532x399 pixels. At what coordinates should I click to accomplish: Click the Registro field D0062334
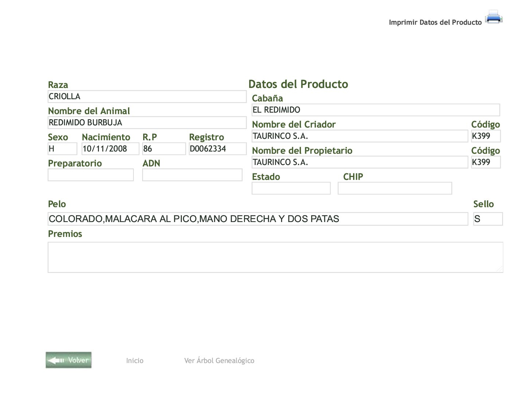(217, 149)
